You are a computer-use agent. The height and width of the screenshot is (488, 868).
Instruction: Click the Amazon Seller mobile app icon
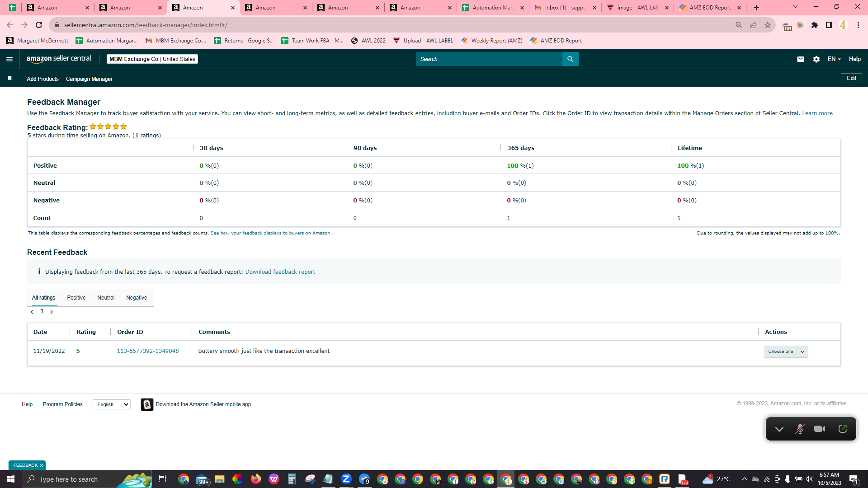(x=147, y=404)
